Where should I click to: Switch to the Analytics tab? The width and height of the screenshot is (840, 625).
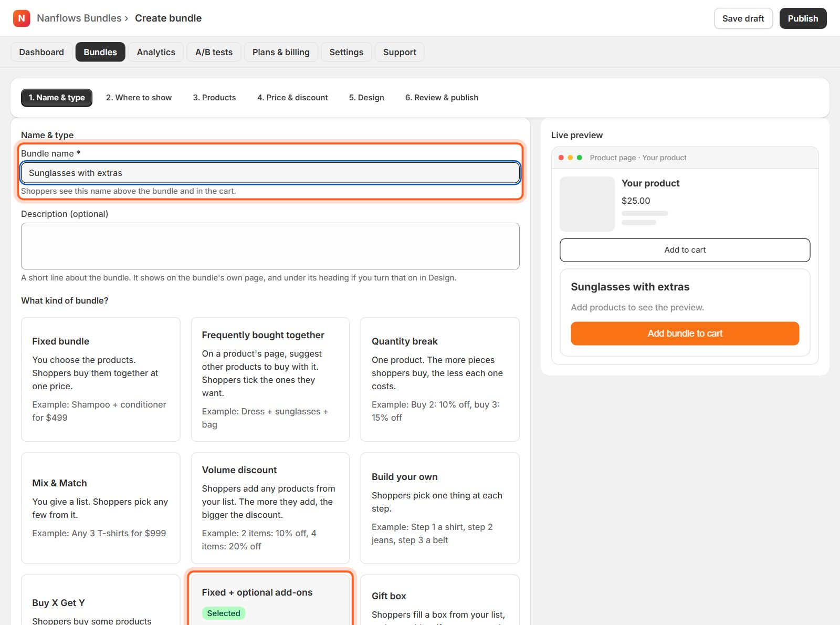pos(156,52)
